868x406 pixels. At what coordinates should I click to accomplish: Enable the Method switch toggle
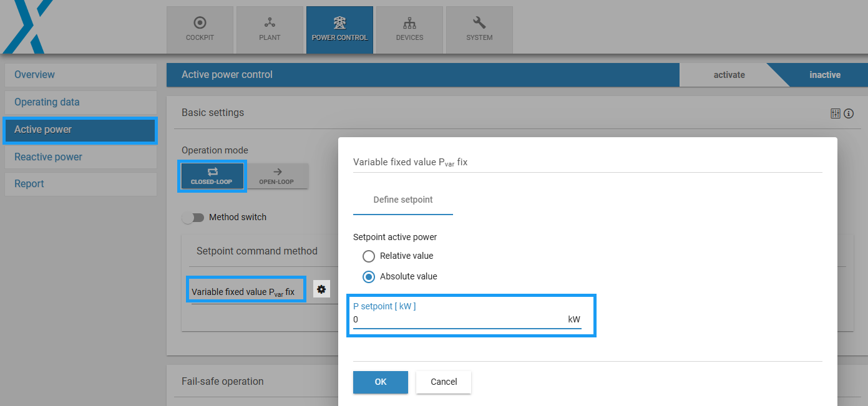click(x=193, y=217)
